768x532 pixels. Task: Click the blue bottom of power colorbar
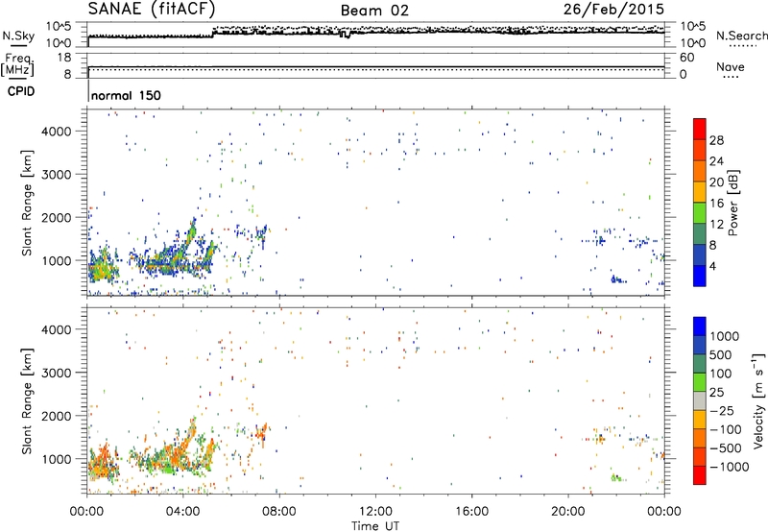(700, 276)
